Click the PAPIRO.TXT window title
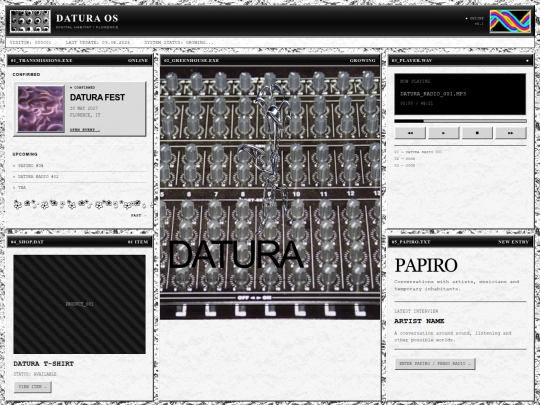 411,242
